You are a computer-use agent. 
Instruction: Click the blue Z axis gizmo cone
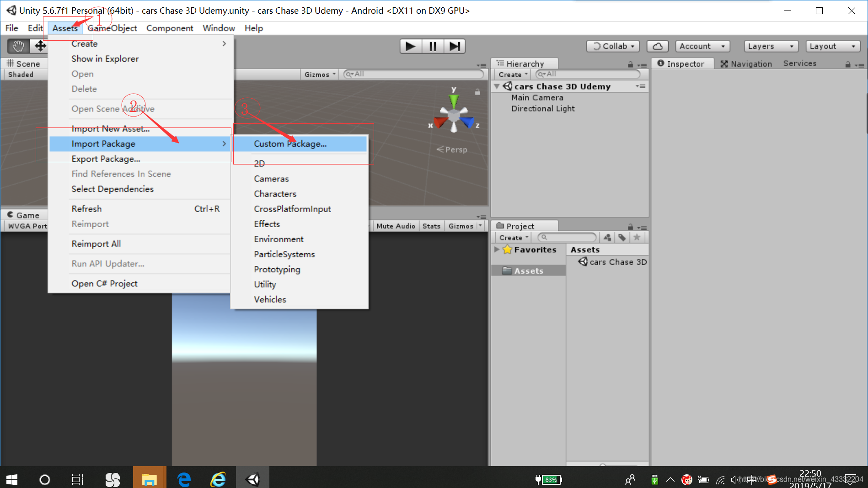pyautogui.click(x=467, y=122)
